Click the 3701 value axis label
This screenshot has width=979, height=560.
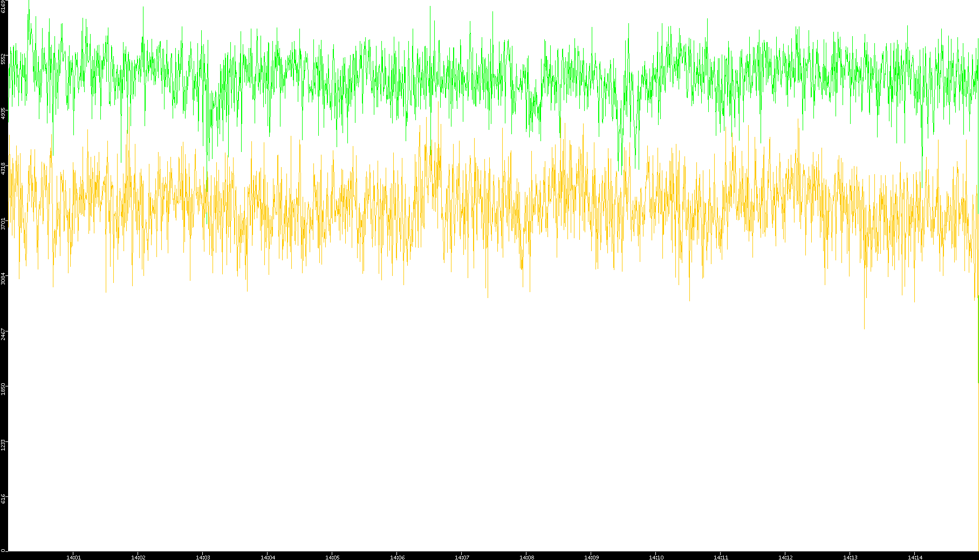click(x=4, y=224)
